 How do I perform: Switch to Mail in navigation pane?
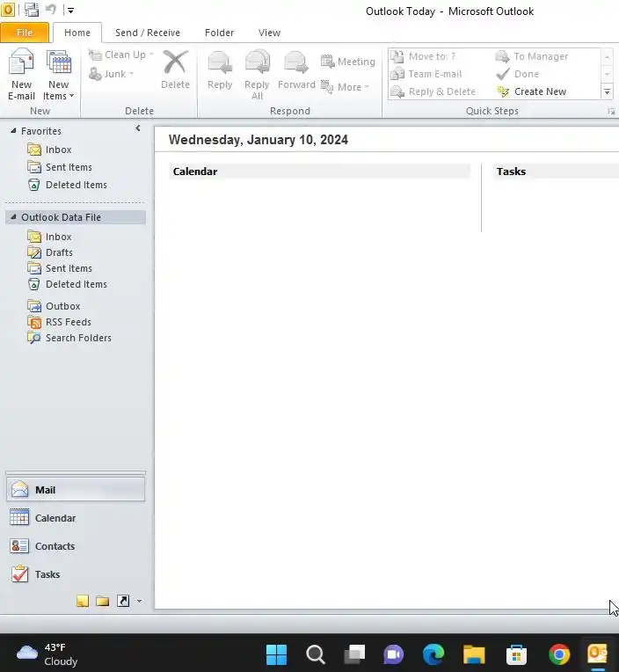pyautogui.click(x=76, y=489)
